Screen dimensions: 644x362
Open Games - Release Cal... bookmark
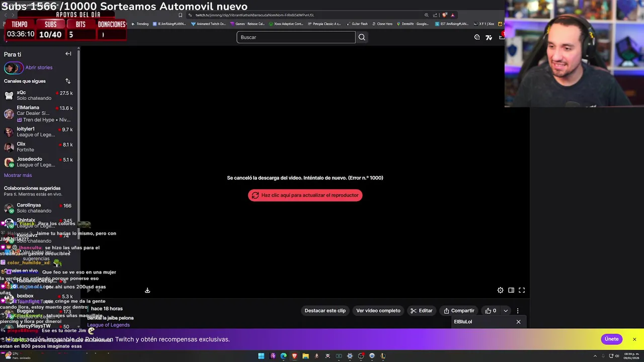(247, 24)
